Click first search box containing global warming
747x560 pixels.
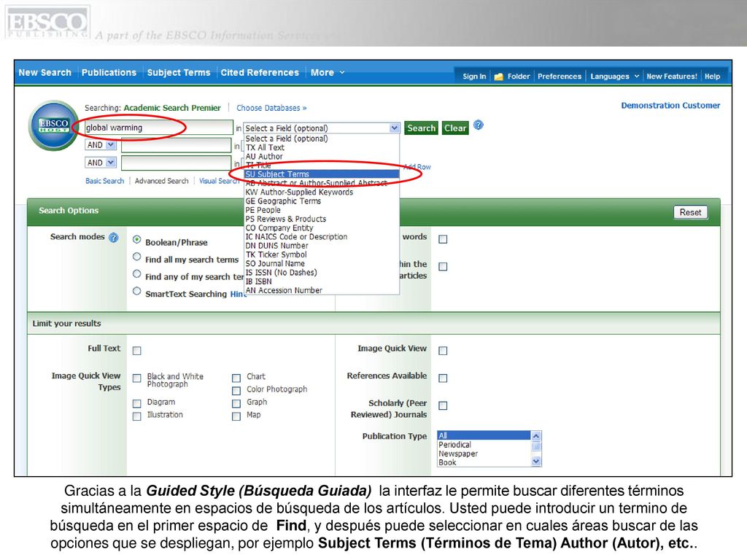coord(158,128)
